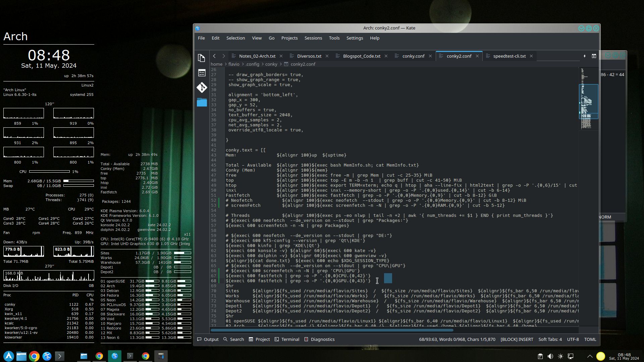This screenshot has width=644, height=362.
Task: Toggle [BLOCK] INSERT input mode in status bar
Action: tap(517, 340)
